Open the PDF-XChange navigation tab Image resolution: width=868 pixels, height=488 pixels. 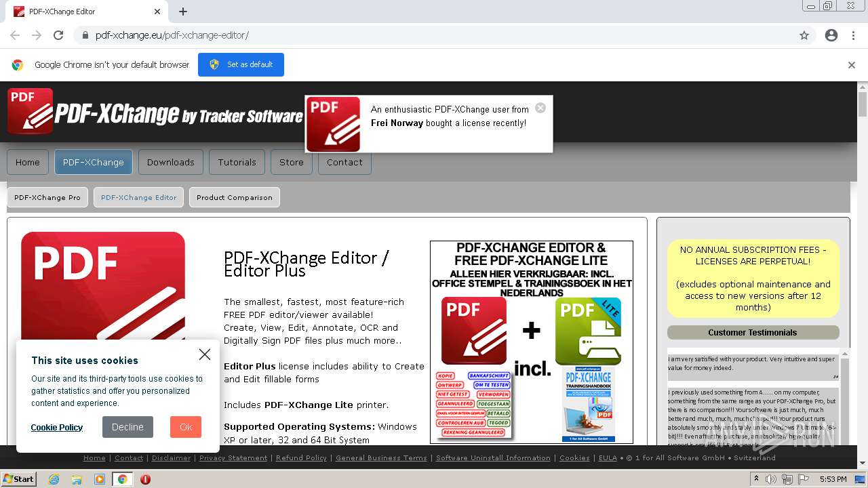pyautogui.click(x=94, y=162)
